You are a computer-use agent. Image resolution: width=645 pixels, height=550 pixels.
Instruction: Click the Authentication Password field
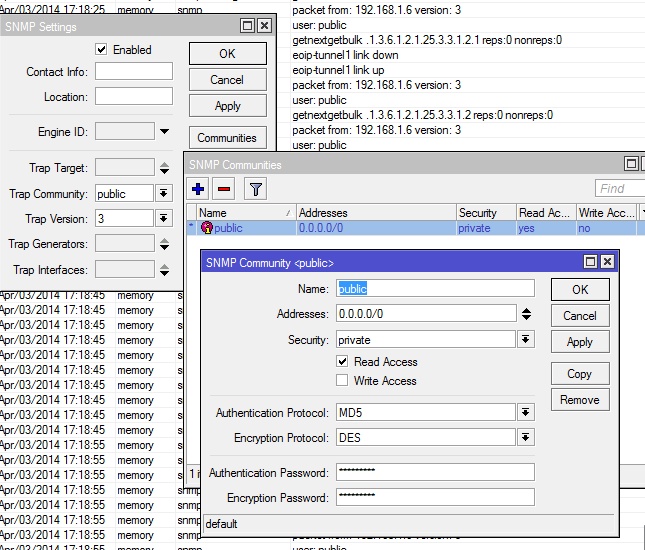pos(435,473)
